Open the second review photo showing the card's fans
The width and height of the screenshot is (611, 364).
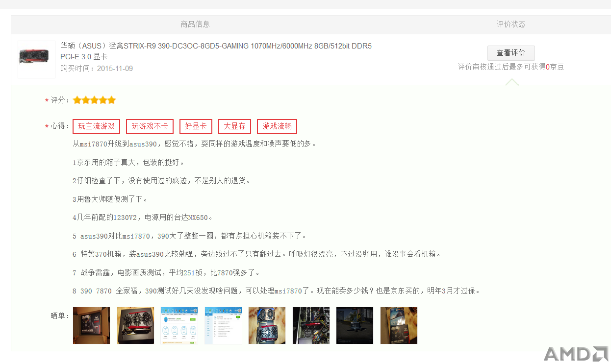coord(135,326)
